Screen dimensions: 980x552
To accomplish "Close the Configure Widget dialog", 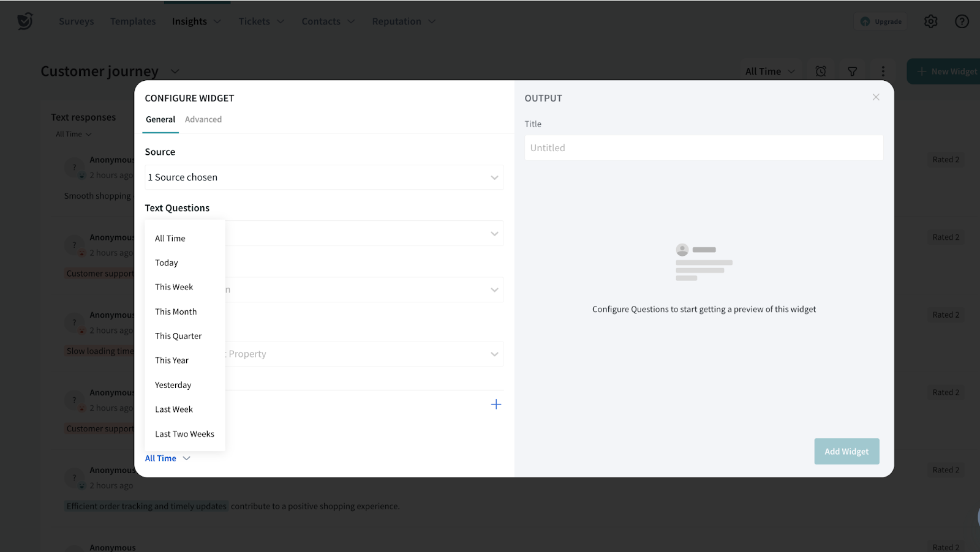I will point(876,97).
